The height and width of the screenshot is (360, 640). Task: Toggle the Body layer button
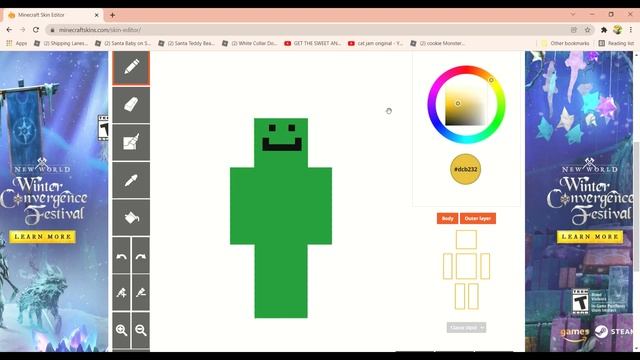447,218
